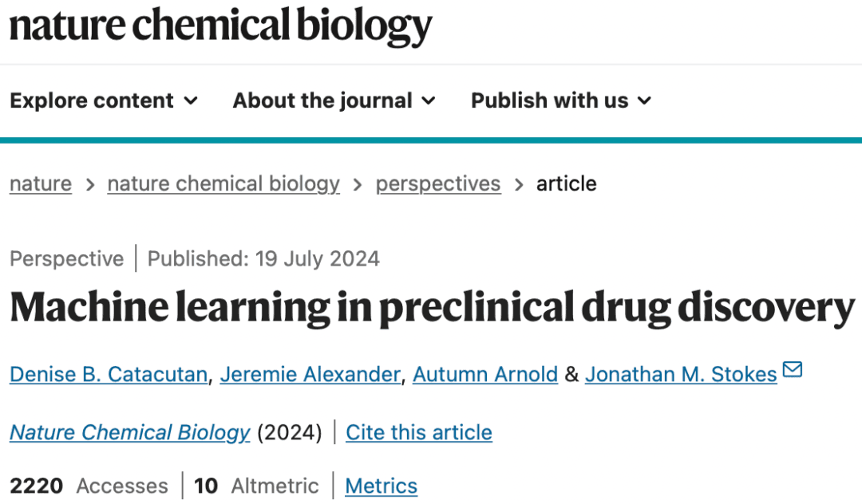View the article Metrics link
Viewport: 862px width, 504px height.
tap(381, 486)
